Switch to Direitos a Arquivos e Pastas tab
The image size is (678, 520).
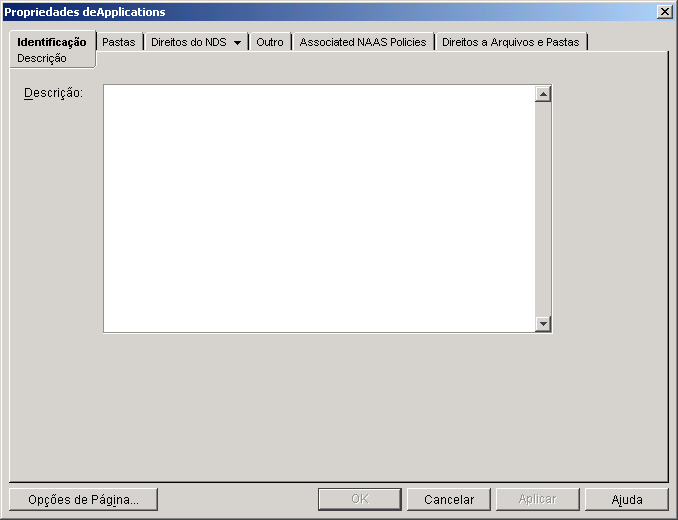(x=511, y=42)
